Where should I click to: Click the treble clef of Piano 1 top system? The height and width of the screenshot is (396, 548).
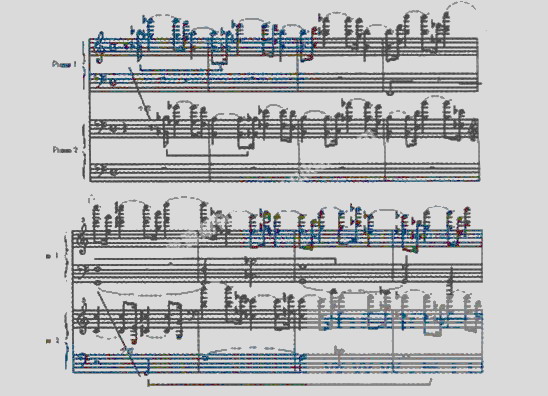point(100,47)
